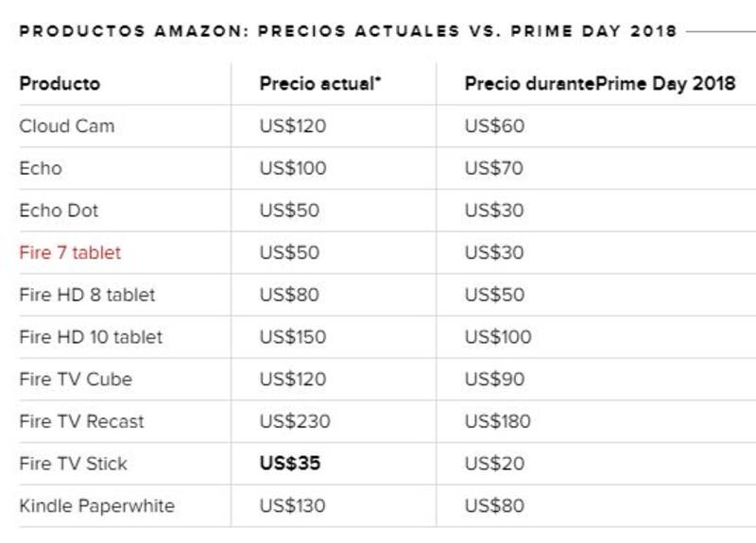Select the Echo Dot row name
Image resolution: width=756 pixels, height=543 pixels.
tap(59, 211)
